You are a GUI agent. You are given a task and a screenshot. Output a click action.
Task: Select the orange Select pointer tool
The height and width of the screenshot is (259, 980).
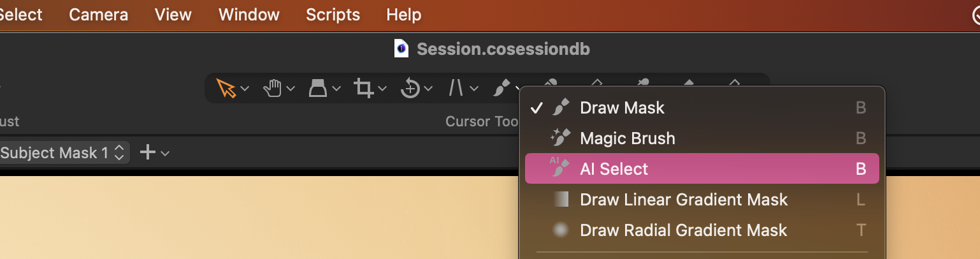click(226, 88)
